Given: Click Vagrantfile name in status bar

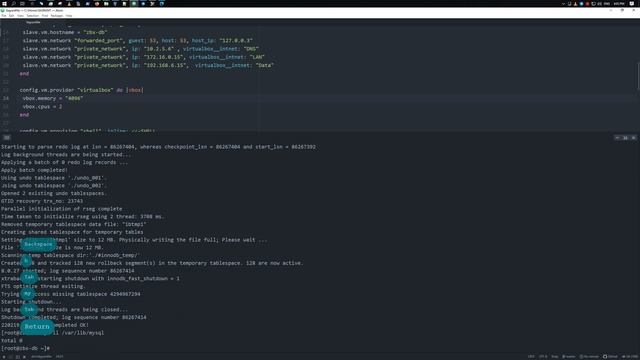Looking at the screenshot, I should (41, 357).
